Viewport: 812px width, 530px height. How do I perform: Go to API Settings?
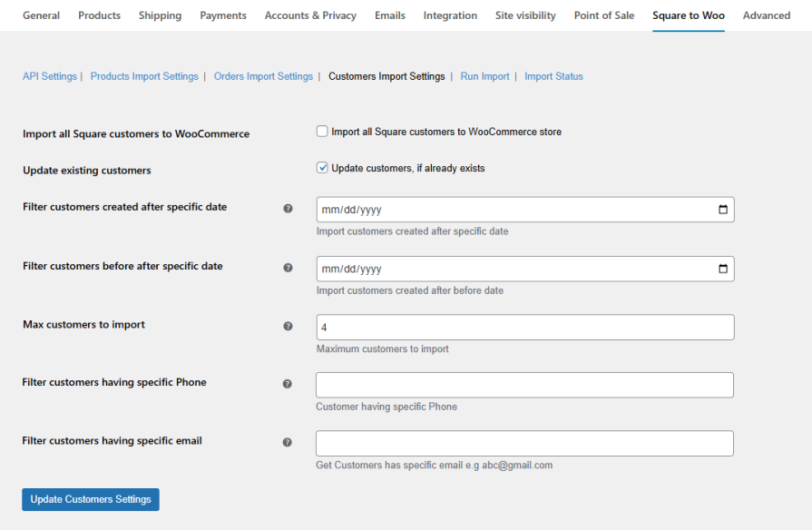coord(49,76)
